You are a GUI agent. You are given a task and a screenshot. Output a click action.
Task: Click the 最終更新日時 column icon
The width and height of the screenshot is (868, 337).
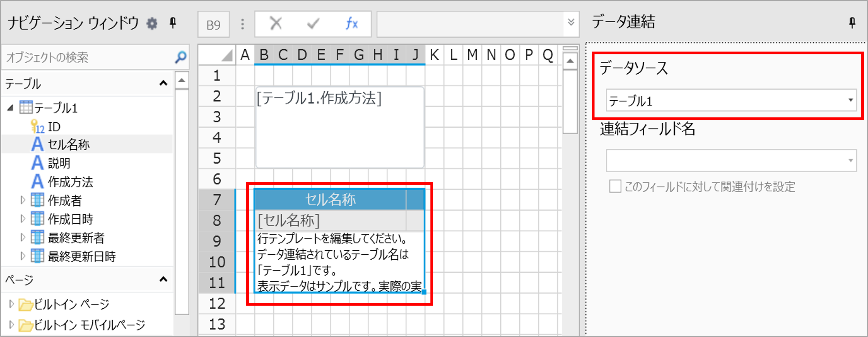[37, 256]
